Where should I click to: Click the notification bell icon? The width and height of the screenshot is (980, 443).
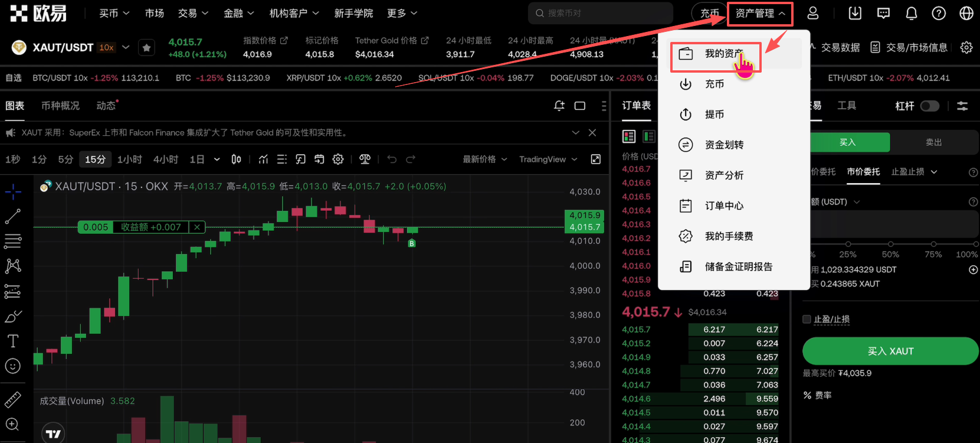[911, 13]
